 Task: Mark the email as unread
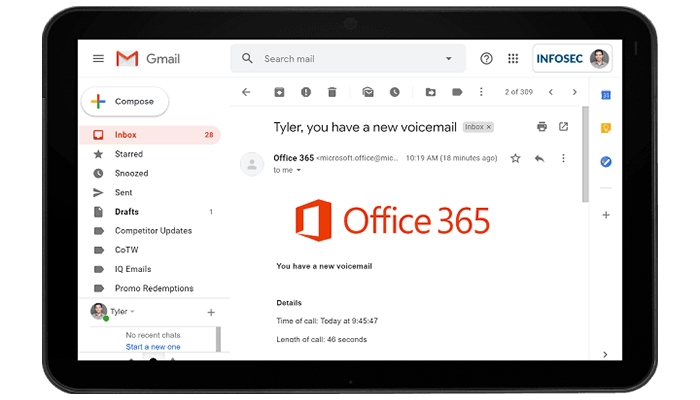coord(368,92)
